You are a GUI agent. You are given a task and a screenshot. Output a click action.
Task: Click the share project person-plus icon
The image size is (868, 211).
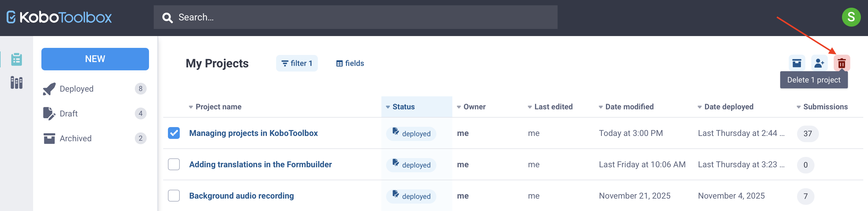819,63
